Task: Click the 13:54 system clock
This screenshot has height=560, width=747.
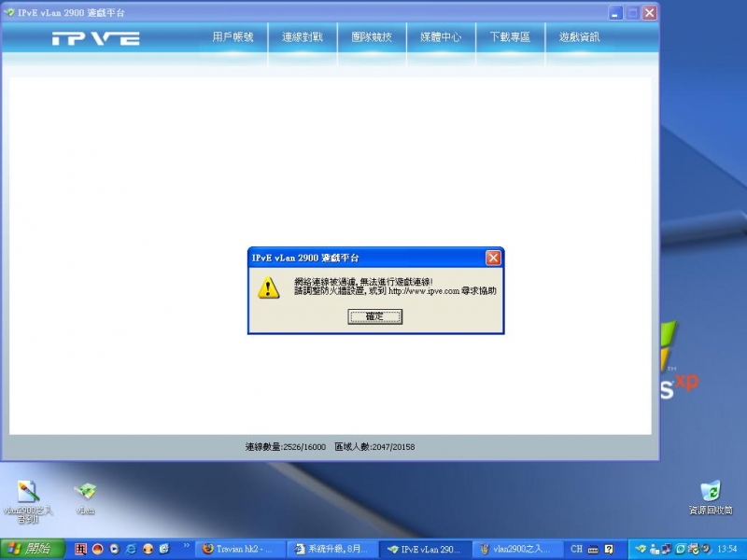Action: point(727,550)
